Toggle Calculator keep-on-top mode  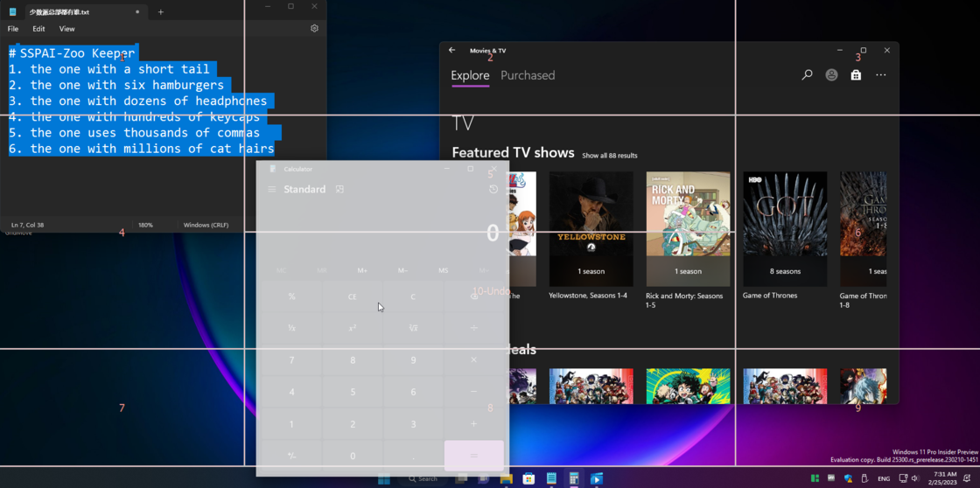click(339, 190)
